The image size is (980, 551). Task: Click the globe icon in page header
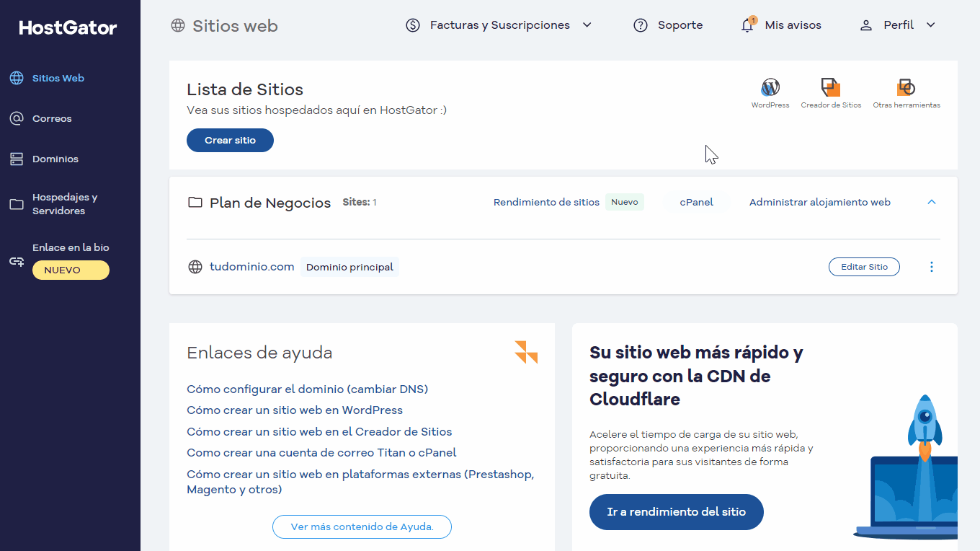pos(178,25)
